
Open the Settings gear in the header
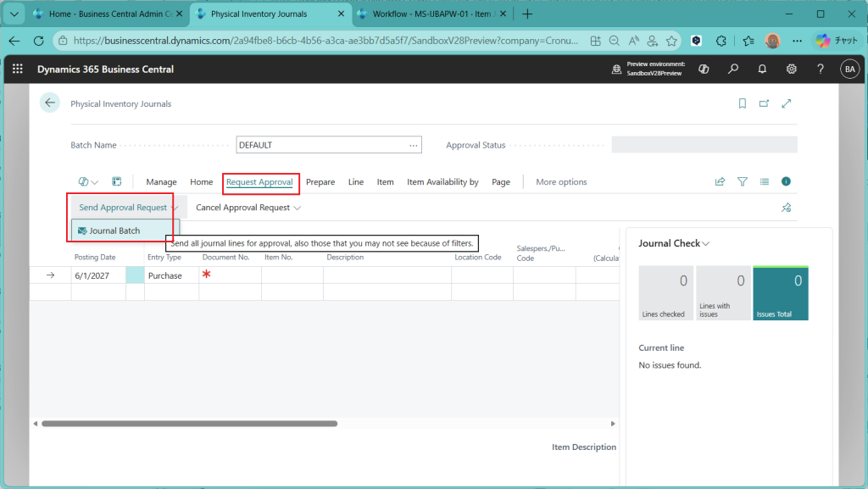click(791, 69)
